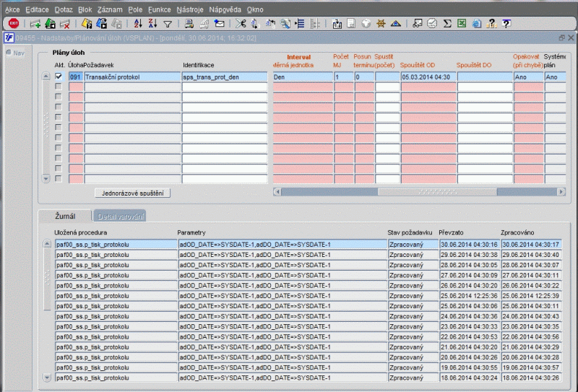Click the green Excel export icon
The width and height of the screenshot is (578, 392).
(461, 24)
